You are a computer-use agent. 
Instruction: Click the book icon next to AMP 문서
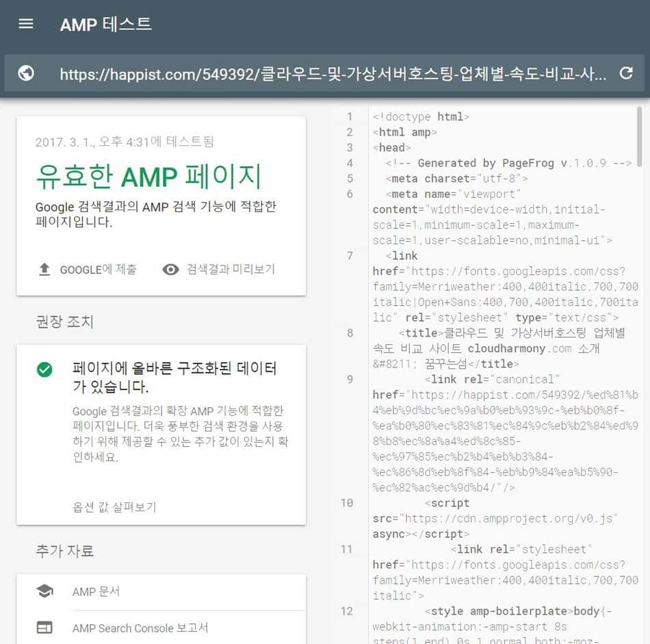(45, 593)
